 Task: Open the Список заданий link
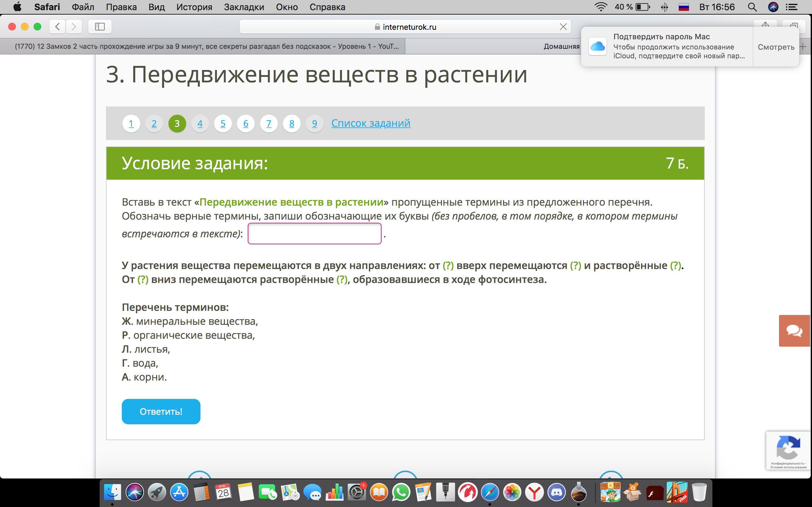click(370, 123)
